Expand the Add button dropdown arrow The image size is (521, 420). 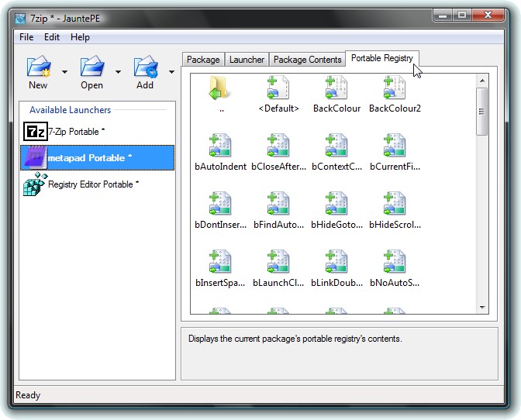(x=171, y=72)
